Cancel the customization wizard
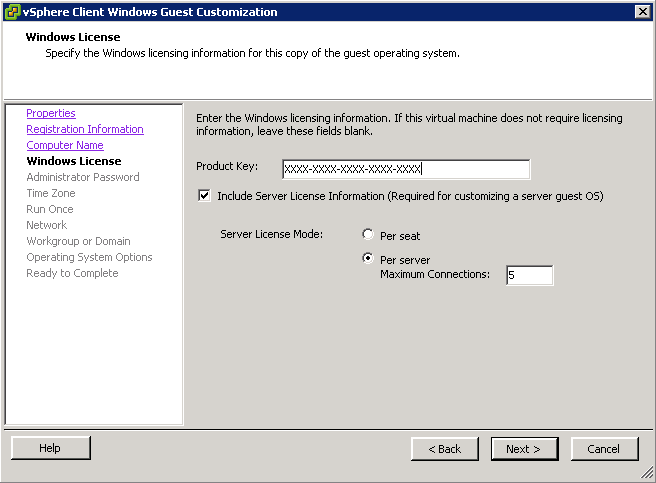 pos(604,449)
